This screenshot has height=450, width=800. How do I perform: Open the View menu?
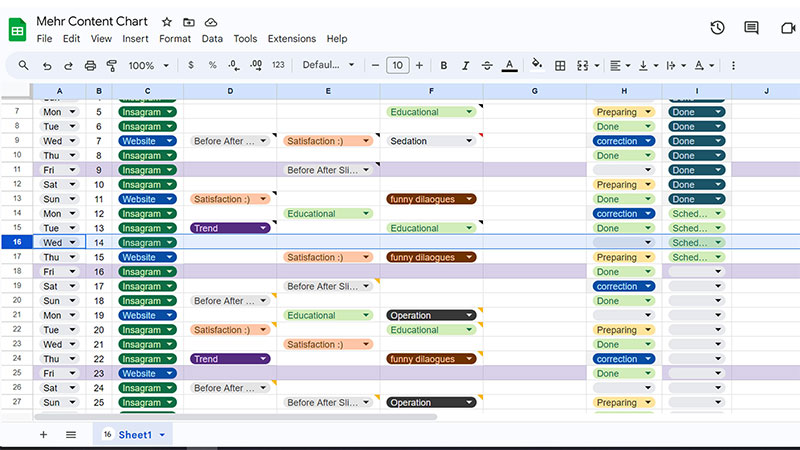point(101,39)
